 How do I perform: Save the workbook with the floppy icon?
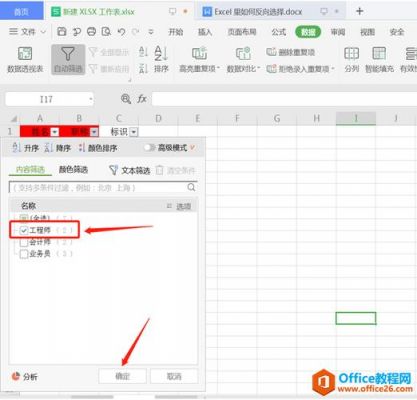click(62, 32)
